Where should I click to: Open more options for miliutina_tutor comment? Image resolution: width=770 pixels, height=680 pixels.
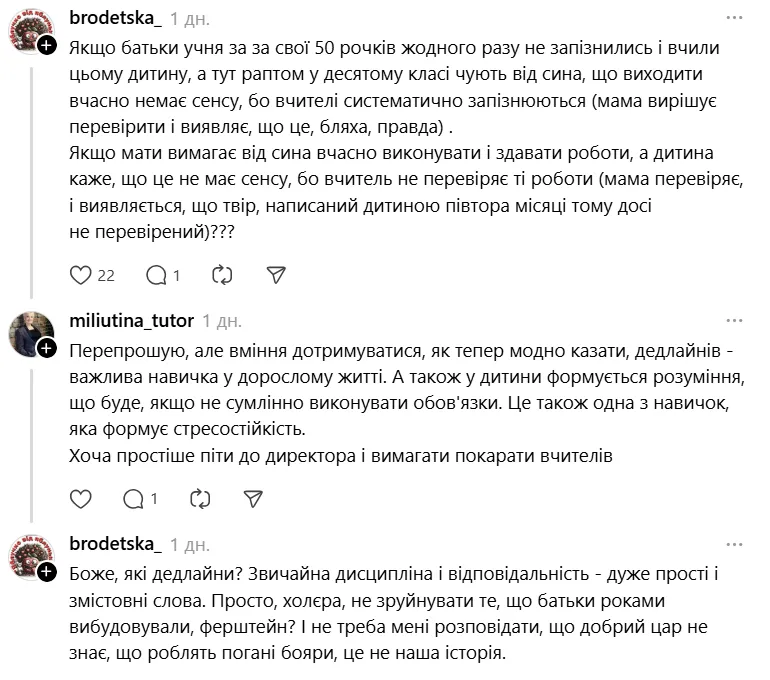tap(735, 321)
